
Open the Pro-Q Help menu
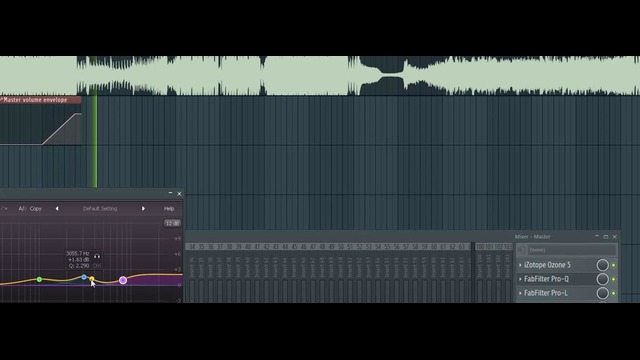169,209
